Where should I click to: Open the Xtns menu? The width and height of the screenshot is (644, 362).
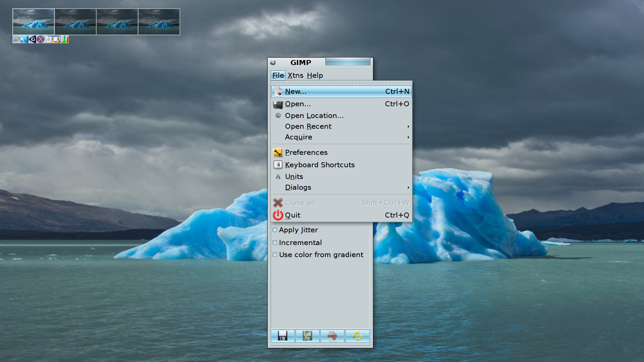click(x=295, y=75)
